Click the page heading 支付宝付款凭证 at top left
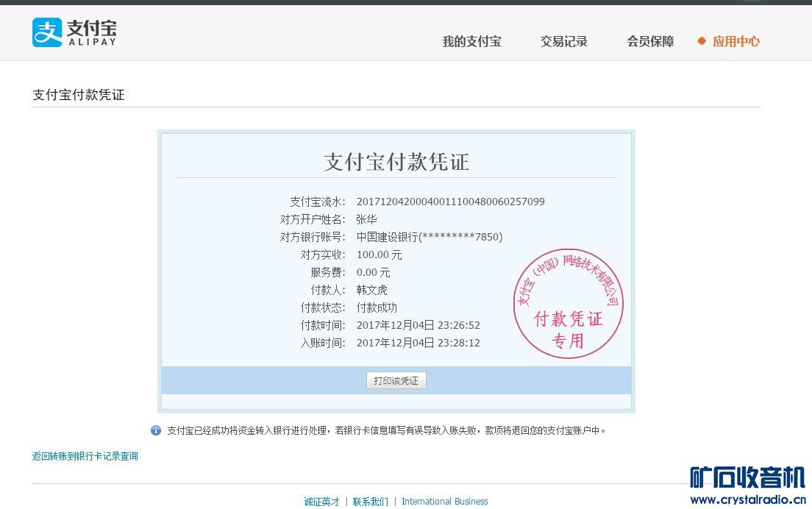 pyautogui.click(x=79, y=95)
